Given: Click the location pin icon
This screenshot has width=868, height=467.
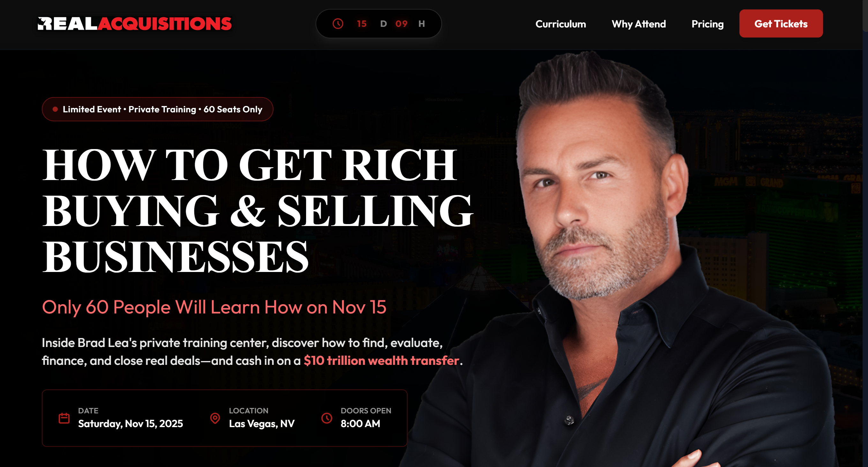Looking at the screenshot, I should point(215,418).
